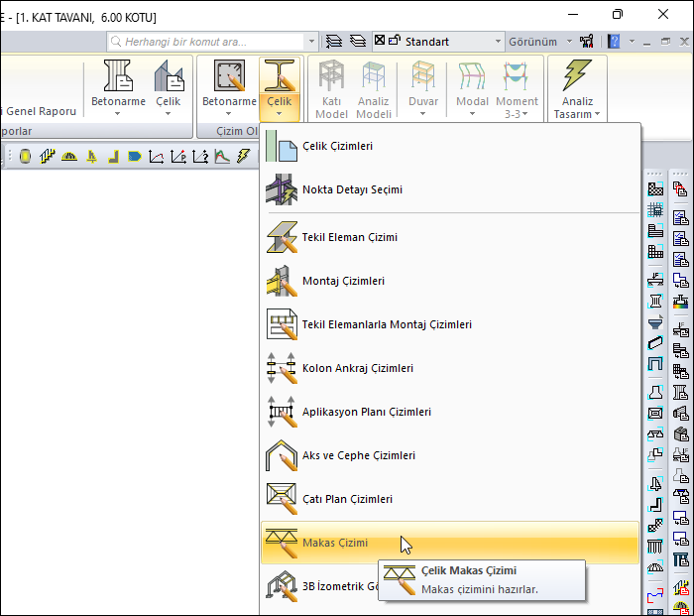This screenshot has width=694, height=616.
Task: Click the first layer list icon beside search
Action: tap(334, 42)
